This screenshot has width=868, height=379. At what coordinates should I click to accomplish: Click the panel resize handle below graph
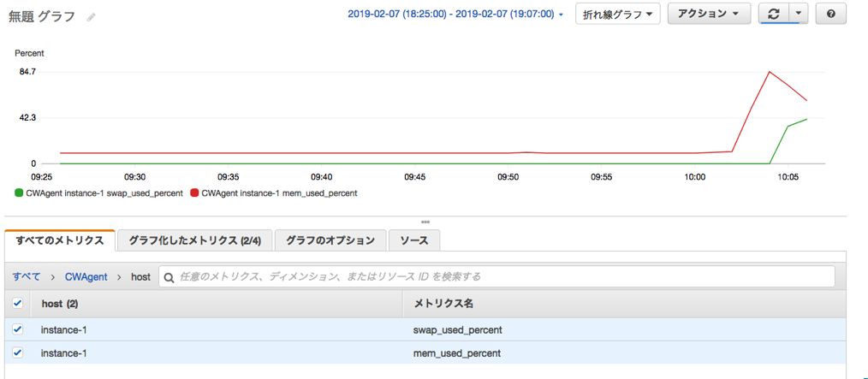point(425,222)
